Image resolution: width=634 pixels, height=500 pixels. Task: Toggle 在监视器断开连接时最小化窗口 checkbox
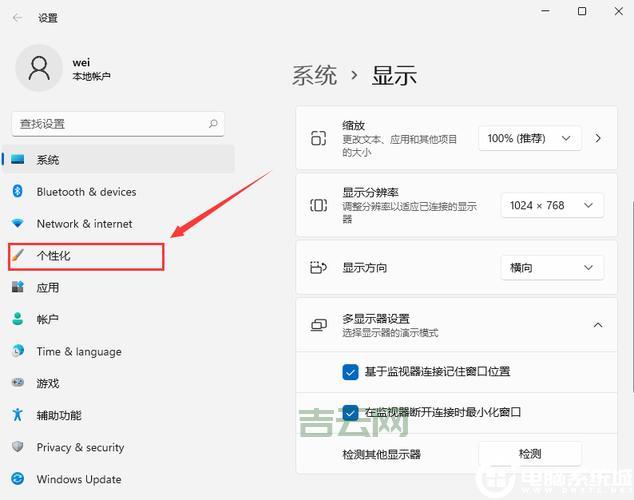click(x=350, y=413)
